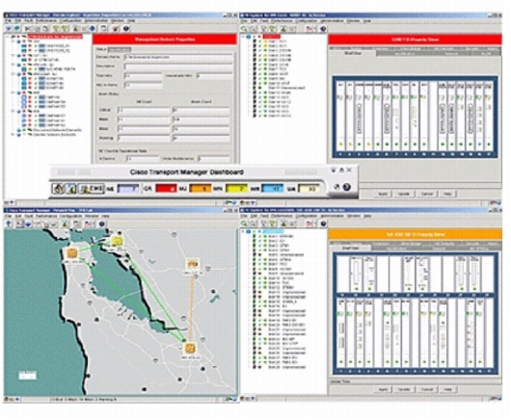The height and width of the screenshot is (420, 511).
Task: Click the first toolbar icon in the Domain Explorer window
Action: 9,29
